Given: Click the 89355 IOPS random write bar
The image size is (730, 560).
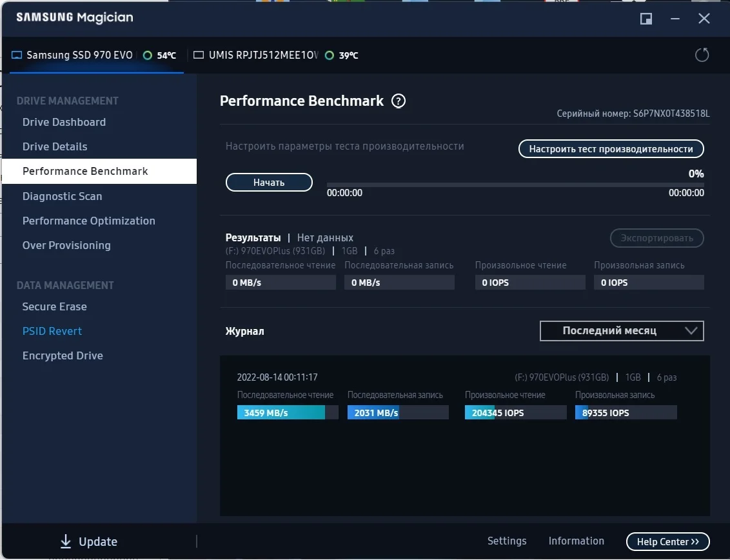Looking at the screenshot, I should coord(626,413).
